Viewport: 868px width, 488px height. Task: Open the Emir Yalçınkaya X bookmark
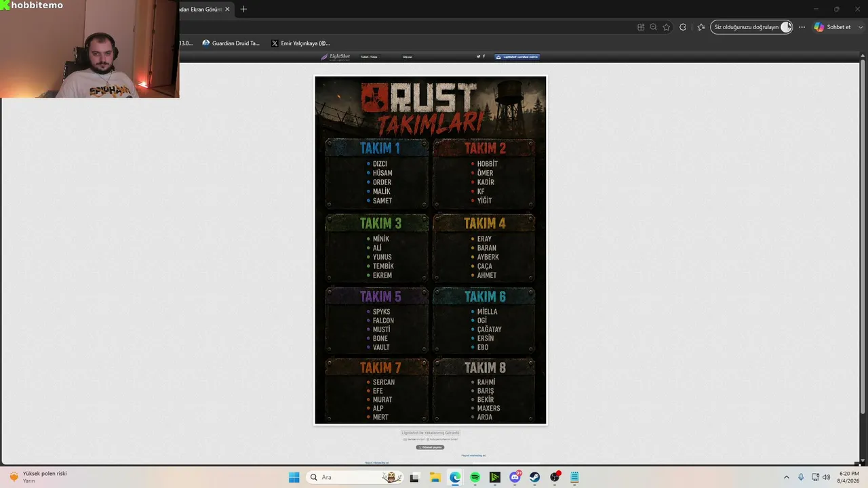300,43
